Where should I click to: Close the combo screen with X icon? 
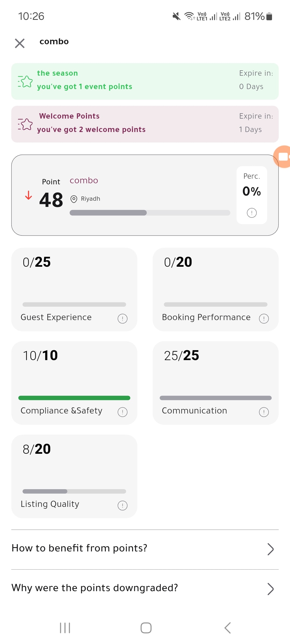[20, 43]
